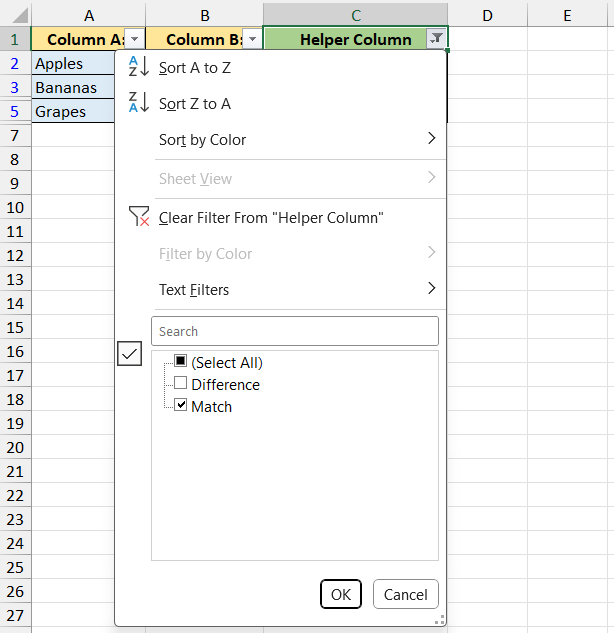Click the Filter by Color menu item

pyautogui.click(x=281, y=254)
